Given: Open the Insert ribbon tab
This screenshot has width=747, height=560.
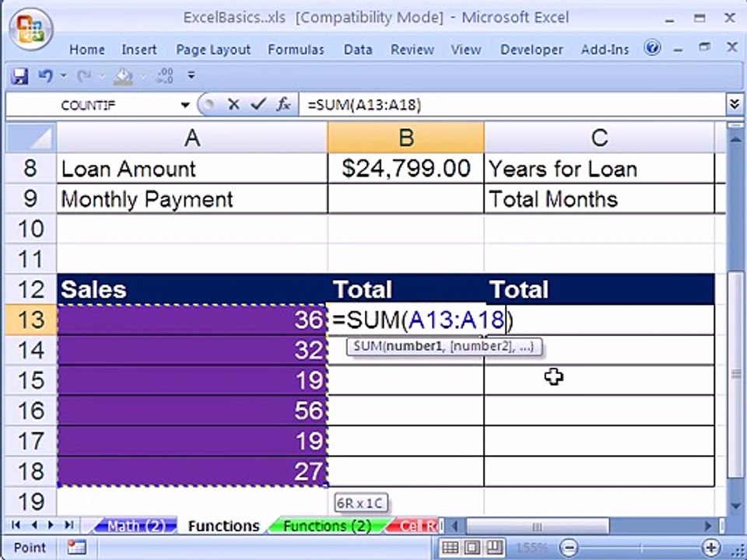Looking at the screenshot, I should point(139,50).
